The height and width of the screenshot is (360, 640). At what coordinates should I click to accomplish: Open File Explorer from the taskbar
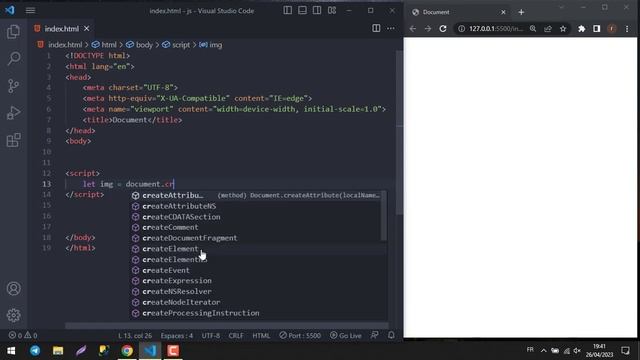pos(58,351)
